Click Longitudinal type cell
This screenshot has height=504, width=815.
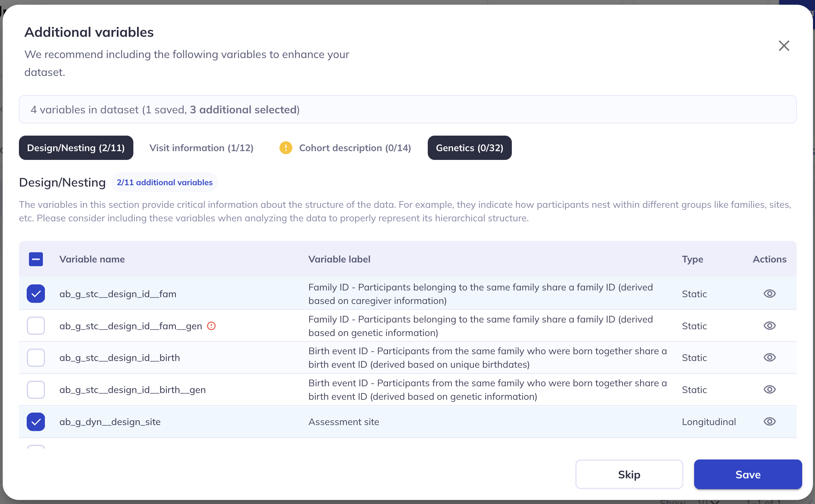pyautogui.click(x=709, y=422)
